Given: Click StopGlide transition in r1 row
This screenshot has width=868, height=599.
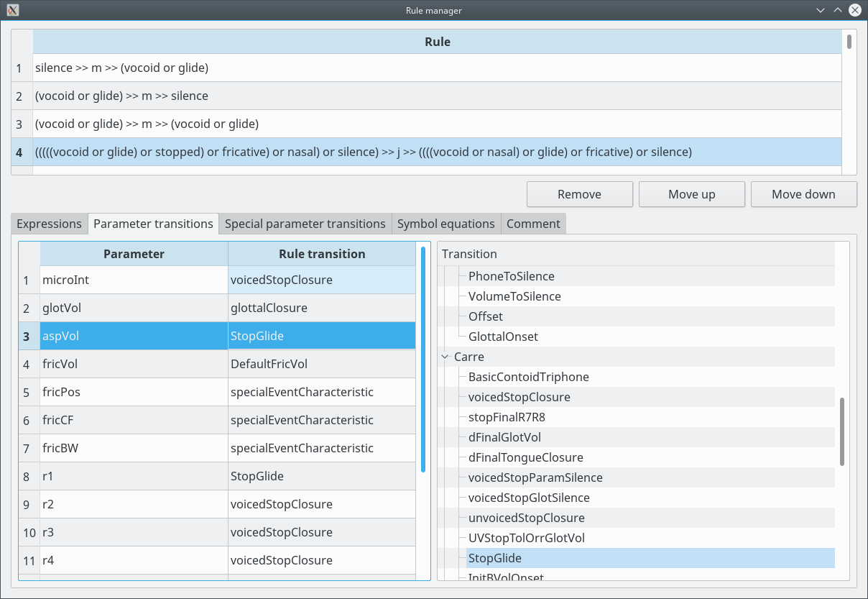Looking at the screenshot, I should [x=322, y=476].
